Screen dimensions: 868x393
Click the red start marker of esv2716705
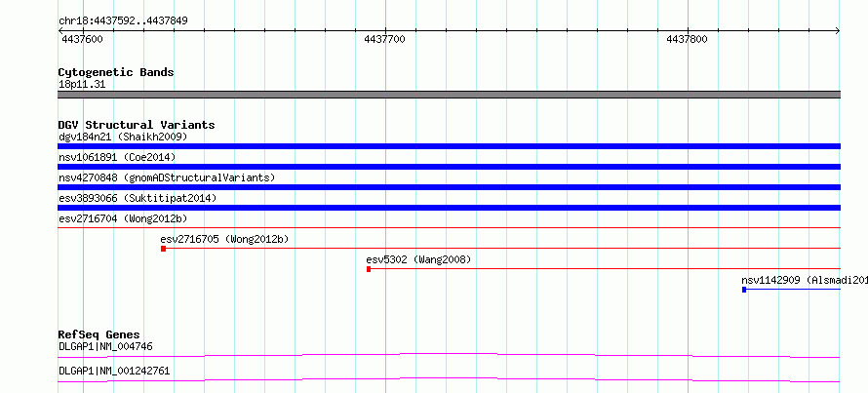point(163,249)
